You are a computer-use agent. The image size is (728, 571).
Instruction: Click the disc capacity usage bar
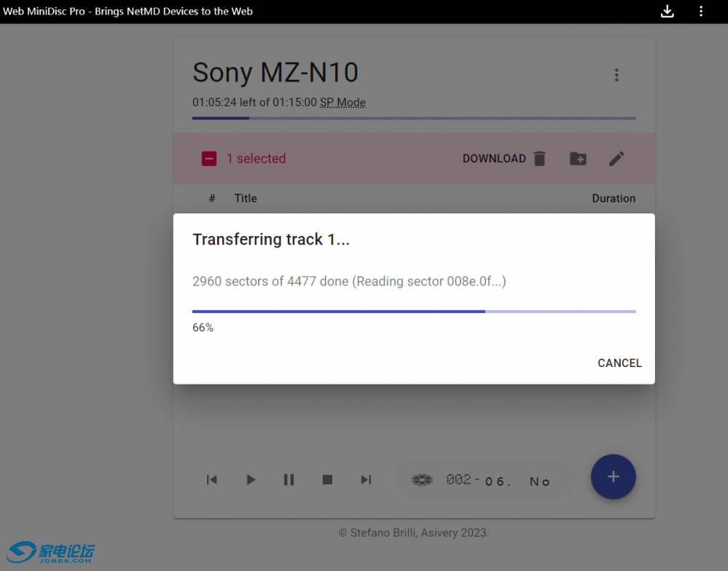pyautogui.click(x=414, y=118)
